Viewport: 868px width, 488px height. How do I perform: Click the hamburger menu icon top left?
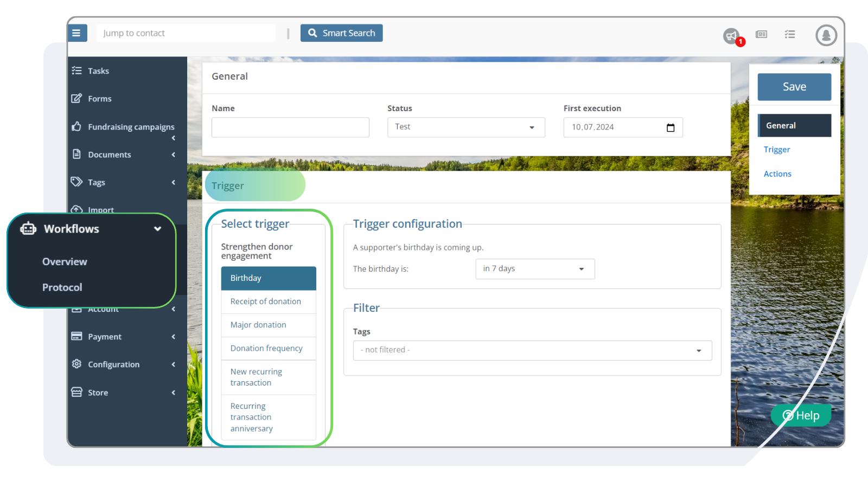click(77, 33)
